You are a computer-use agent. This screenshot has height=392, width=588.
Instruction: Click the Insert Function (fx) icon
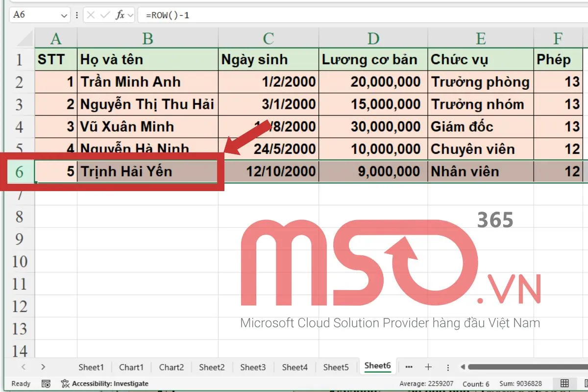click(122, 15)
